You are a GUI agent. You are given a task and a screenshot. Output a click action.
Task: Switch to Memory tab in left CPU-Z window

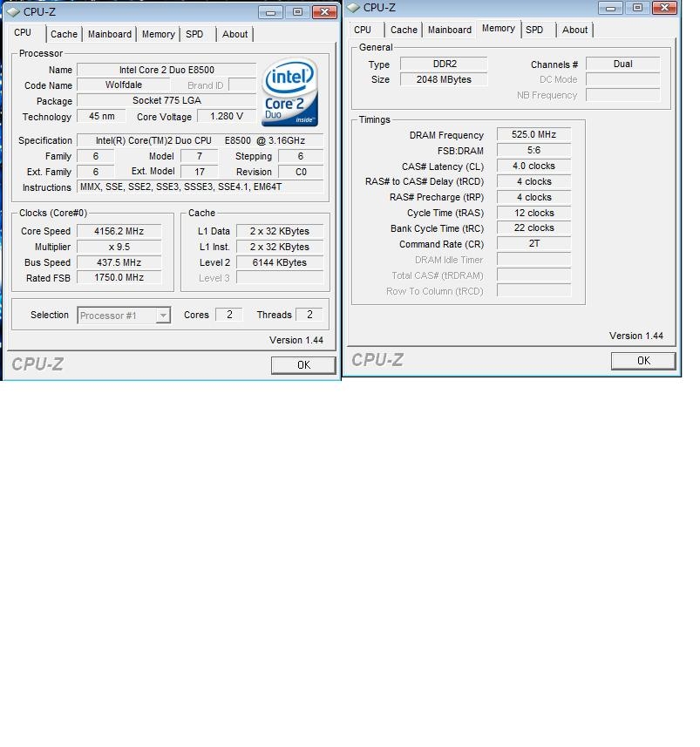(158, 34)
